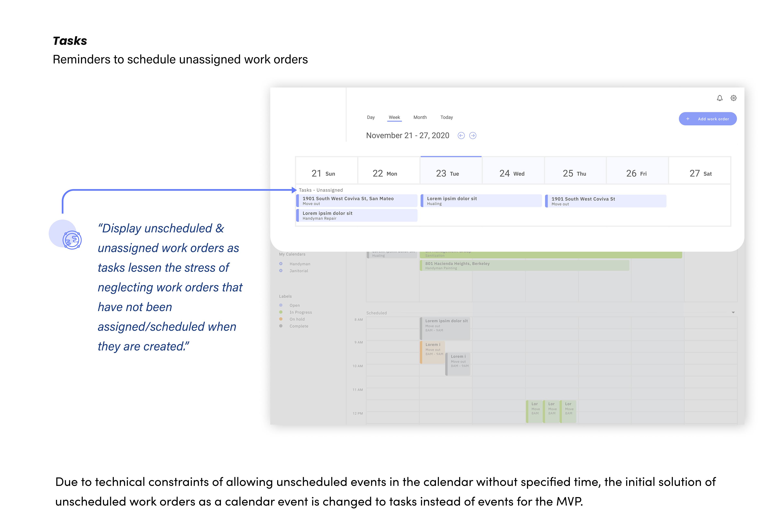Viewport: 782px width, 532px height.
Task: Toggle the Handyman calendar
Action: click(281, 264)
